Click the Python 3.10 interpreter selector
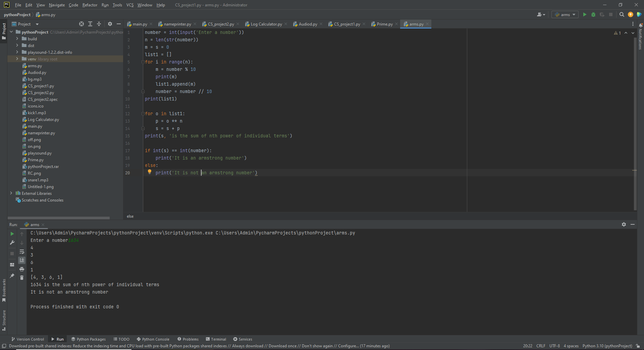 [607, 346]
